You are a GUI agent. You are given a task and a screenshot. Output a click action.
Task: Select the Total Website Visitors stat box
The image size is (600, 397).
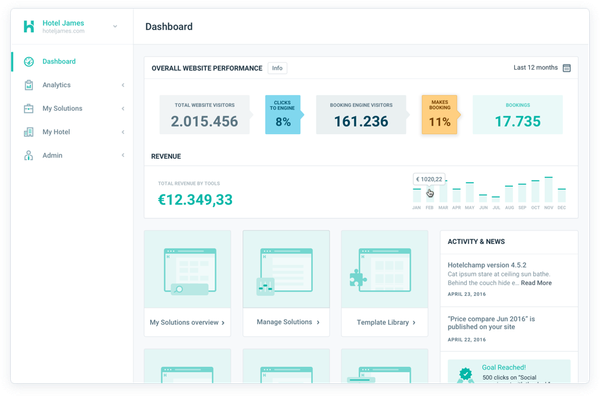tap(205, 115)
